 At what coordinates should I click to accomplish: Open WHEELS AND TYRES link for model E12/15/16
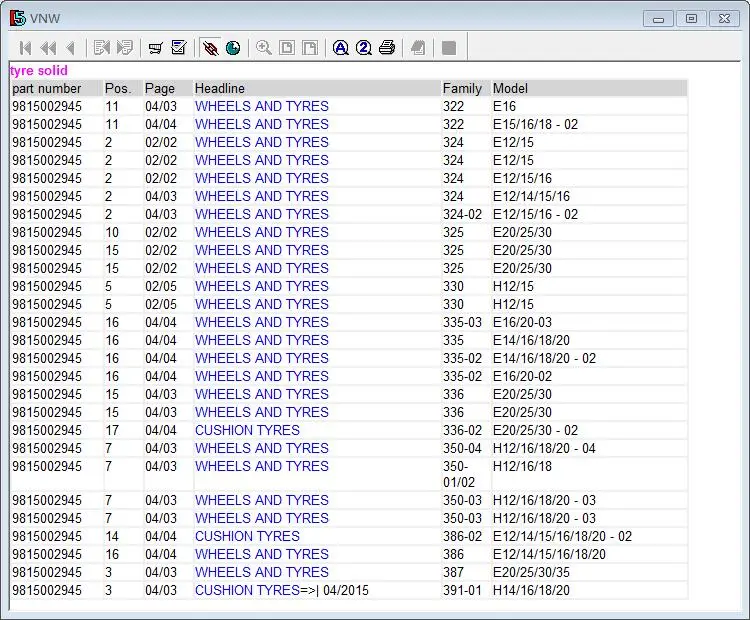click(262, 178)
